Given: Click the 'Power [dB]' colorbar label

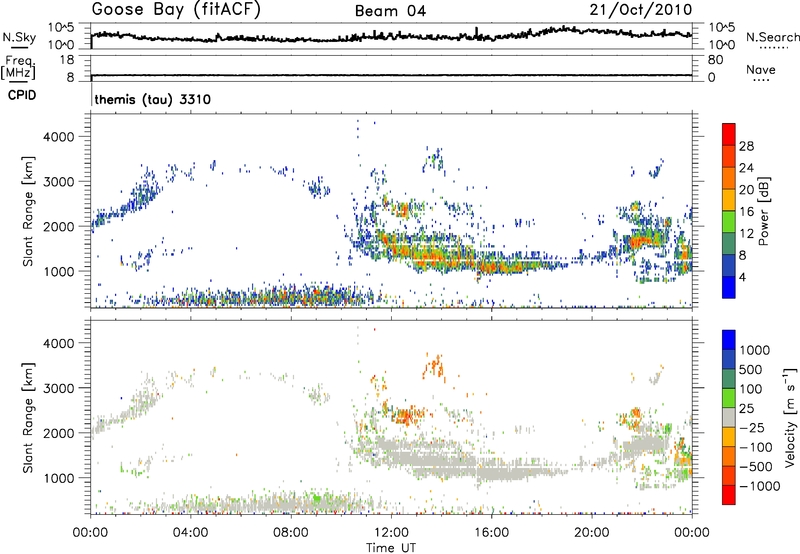Looking at the screenshot, I should pos(764,211).
